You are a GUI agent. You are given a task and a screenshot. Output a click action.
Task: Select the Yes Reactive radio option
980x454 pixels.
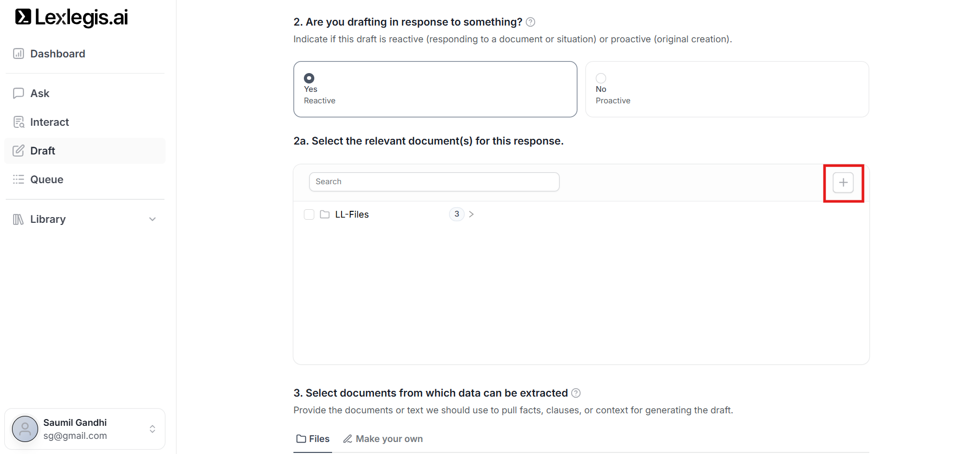coord(309,78)
